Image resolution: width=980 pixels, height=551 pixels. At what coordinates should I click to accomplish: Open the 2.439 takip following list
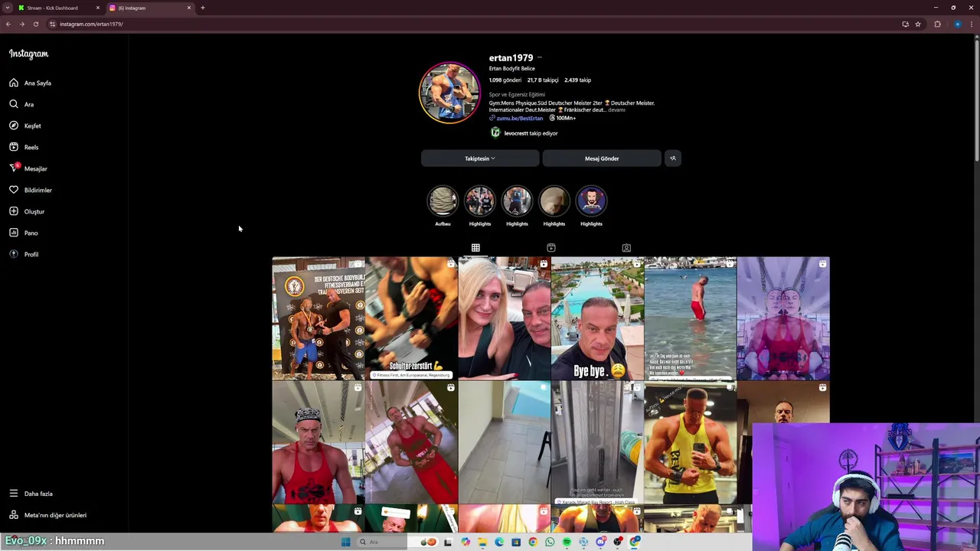(x=577, y=80)
